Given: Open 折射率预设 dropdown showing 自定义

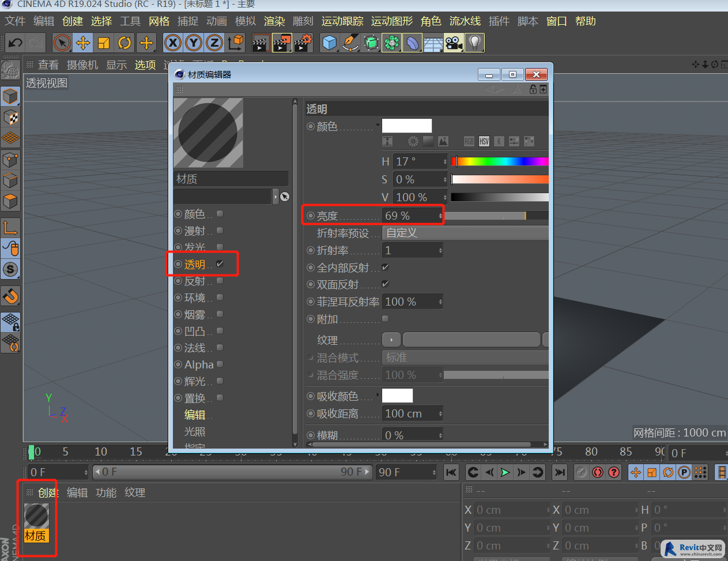Looking at the screenshot, I should [x=465, y=233].
